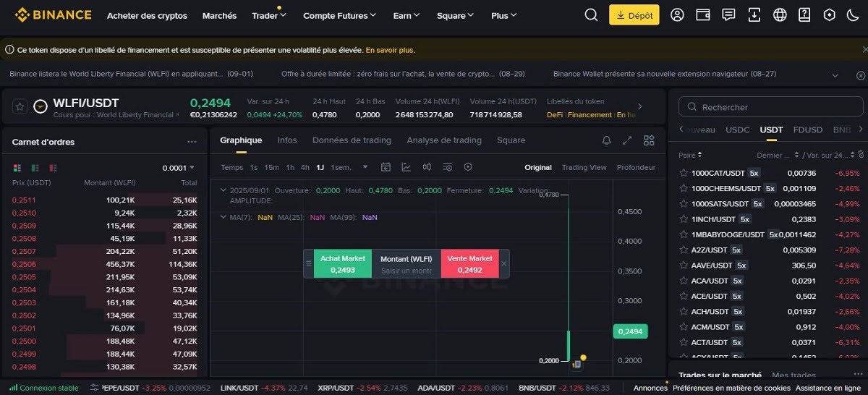Open order book precision 0.0001 dropdown
The height and width of the screenshot is (395, 868).
click(179, 168)
